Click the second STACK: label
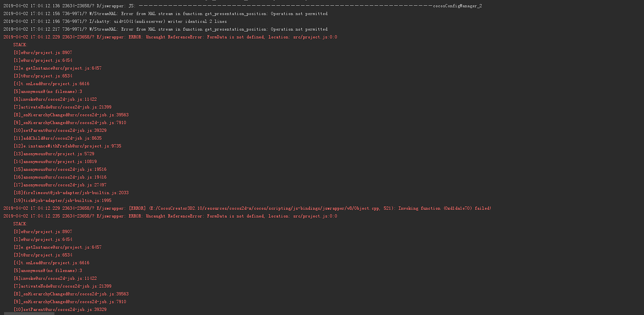Image resolution: width=644 pixels, height=315 pixels. click(21, 224)
